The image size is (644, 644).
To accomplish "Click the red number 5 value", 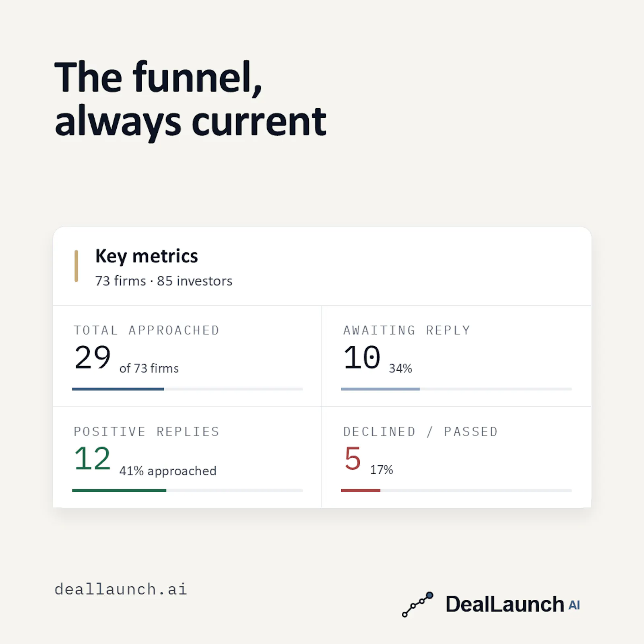I will [x=353, y=459].
